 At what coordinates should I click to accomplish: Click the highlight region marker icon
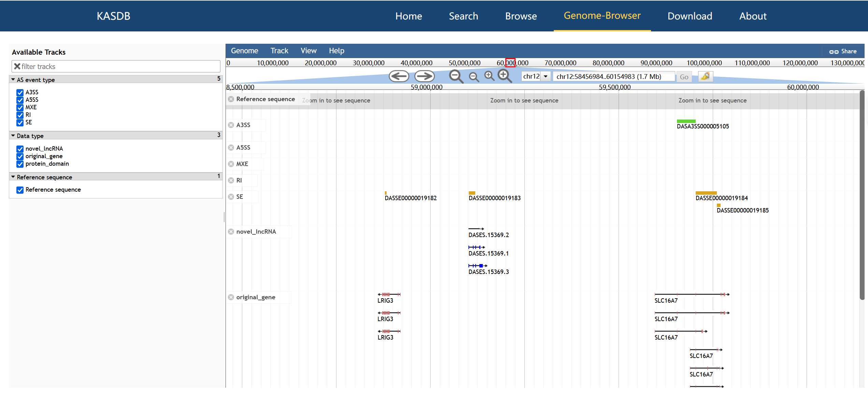point(705,77)
